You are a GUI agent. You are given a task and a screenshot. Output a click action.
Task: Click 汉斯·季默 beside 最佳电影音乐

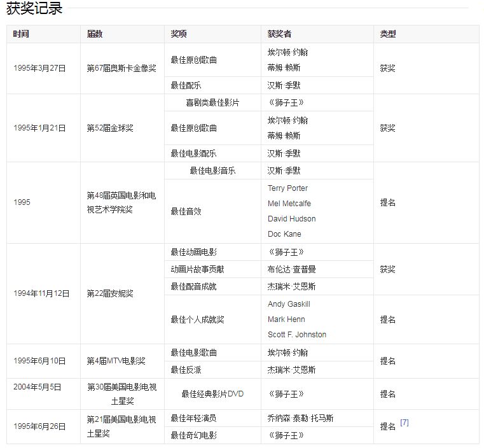point(284,171)
